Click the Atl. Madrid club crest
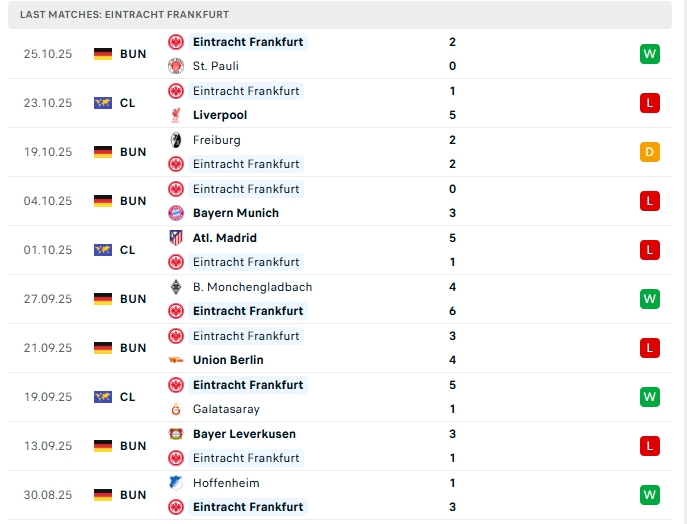The image size is (687, 524). pos(176,238)
